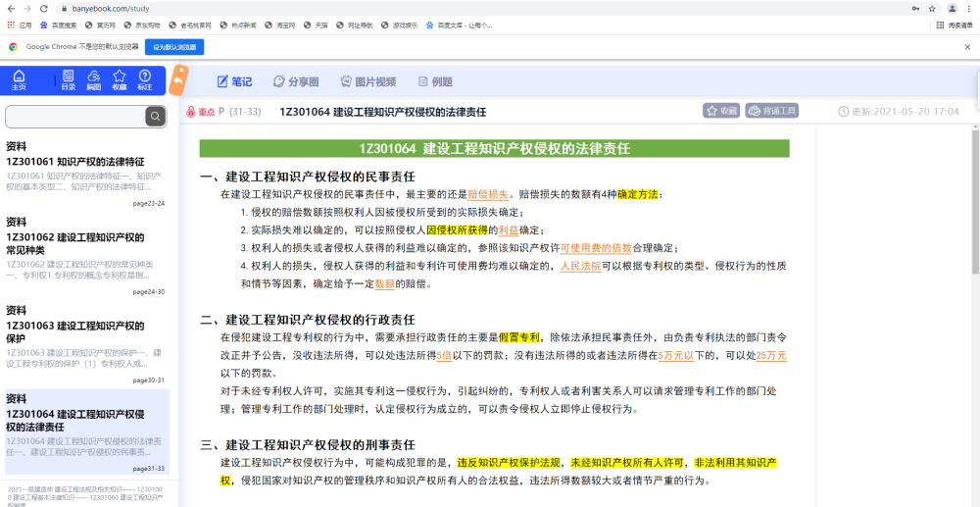Dismiss the default browser notification bar
The width and height of the screenshot is (980, 507).
(x=967, y=47)
